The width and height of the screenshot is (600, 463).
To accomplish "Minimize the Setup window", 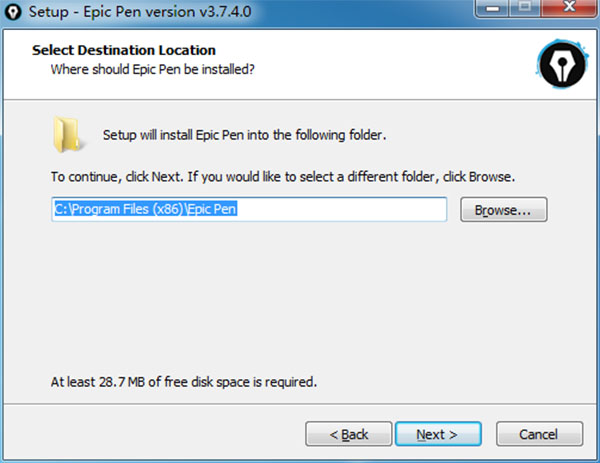I will [488, 11].
